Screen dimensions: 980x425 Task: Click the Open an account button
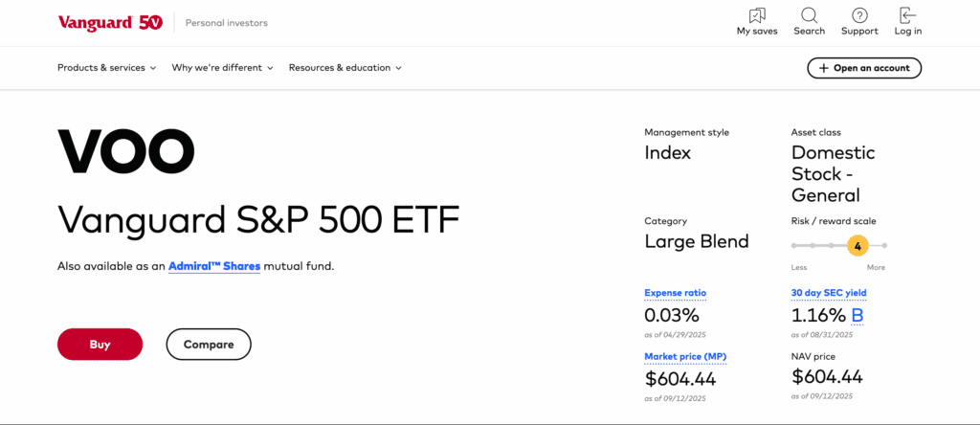864,68
